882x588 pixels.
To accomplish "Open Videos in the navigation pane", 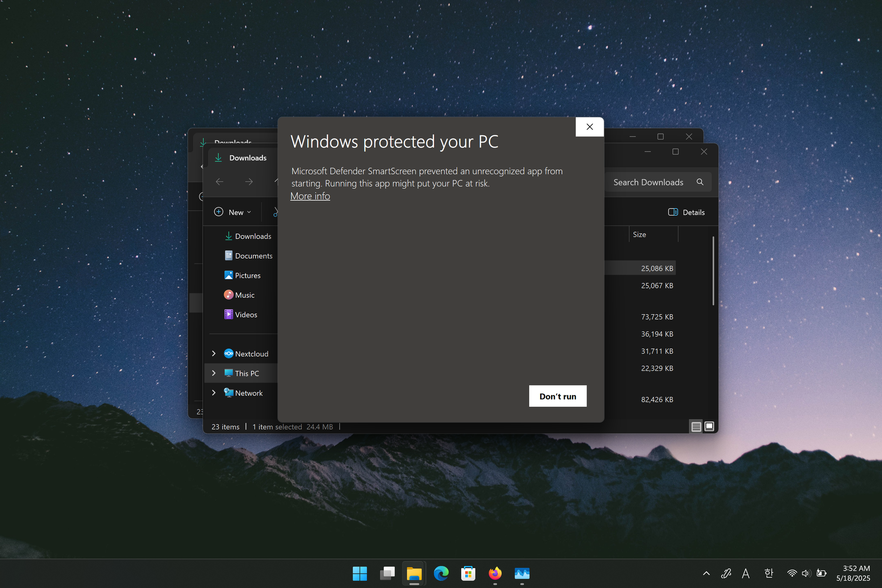I will tap(241, 315).
